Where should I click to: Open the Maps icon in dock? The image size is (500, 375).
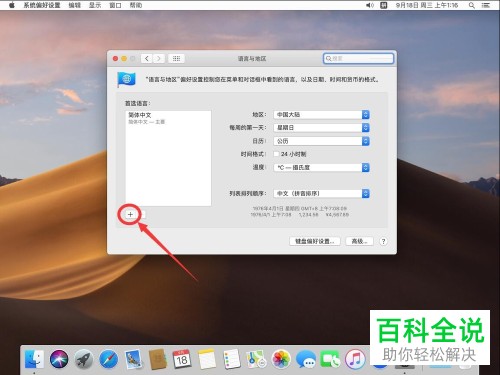pyautogui.click(x=256, y=360)
